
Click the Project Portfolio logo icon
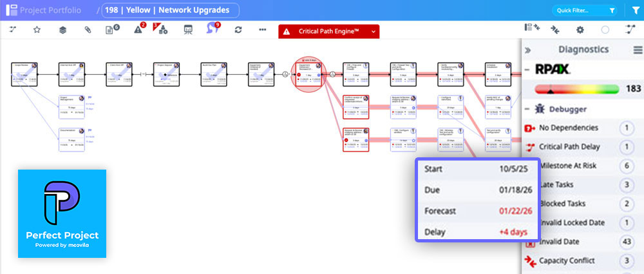tap(12, 10)
